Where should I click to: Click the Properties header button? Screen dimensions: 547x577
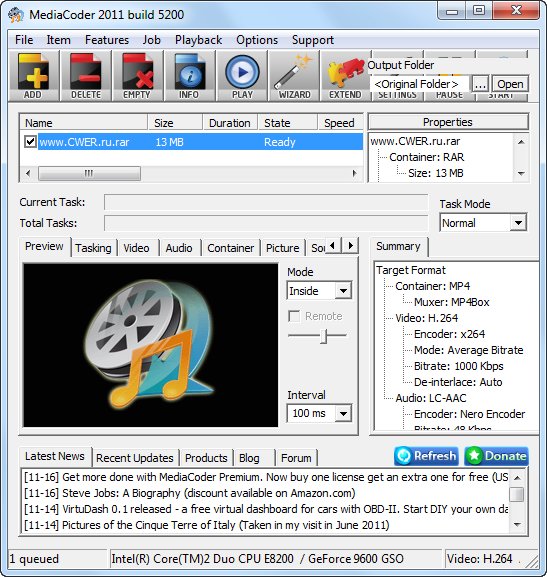point(448,122)
